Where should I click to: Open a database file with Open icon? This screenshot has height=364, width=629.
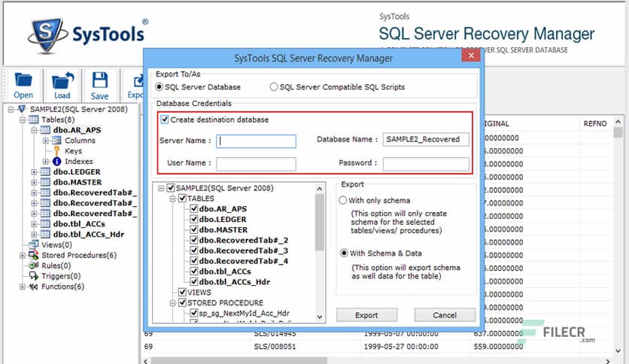(x=23, y=80)
